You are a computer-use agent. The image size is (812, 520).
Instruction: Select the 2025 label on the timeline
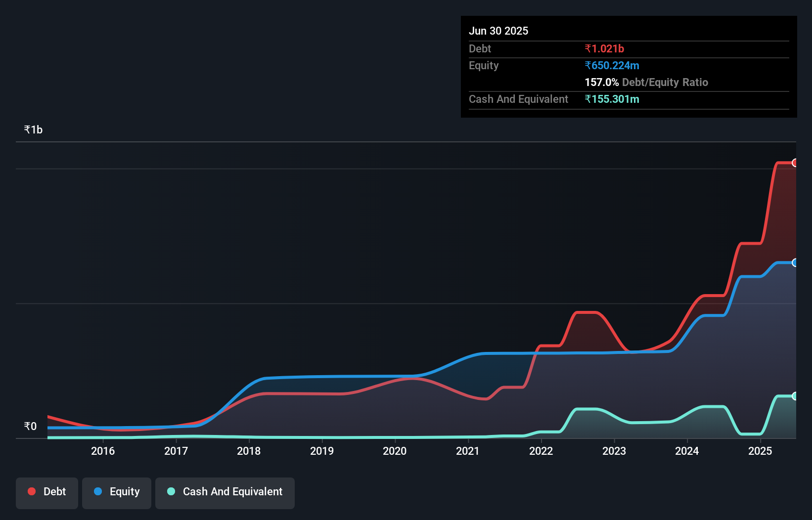[761, 451]
